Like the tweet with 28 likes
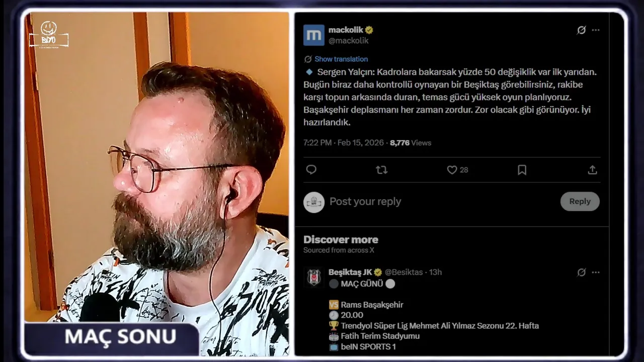The image size is (644, 362). pyautogui.click(x=457, y=170)
